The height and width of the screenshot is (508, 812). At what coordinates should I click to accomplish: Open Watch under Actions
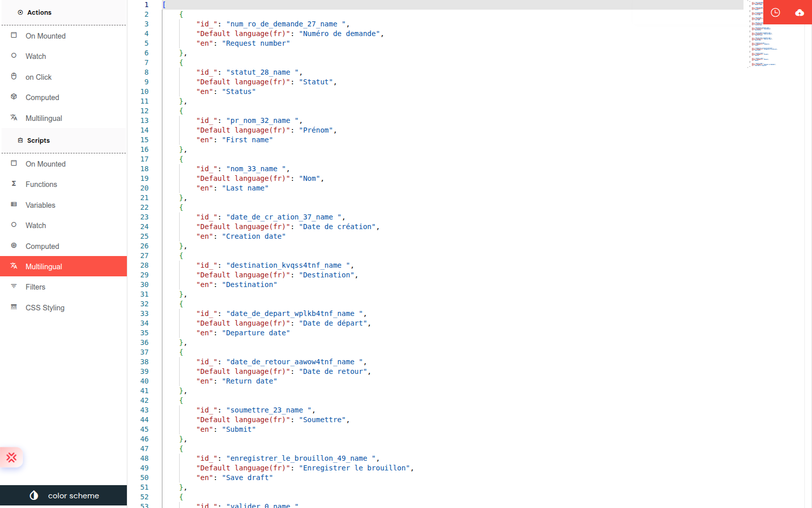click(63, 56)
